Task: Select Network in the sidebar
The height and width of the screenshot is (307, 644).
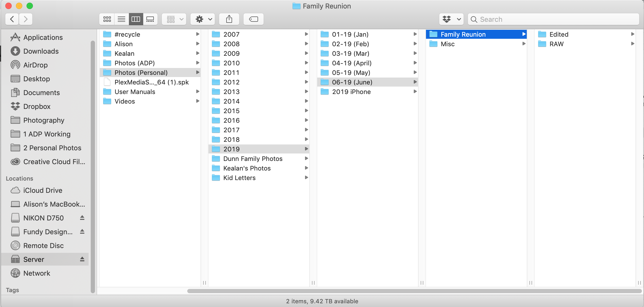Action: pyautogui.click(x=45, y=273)
